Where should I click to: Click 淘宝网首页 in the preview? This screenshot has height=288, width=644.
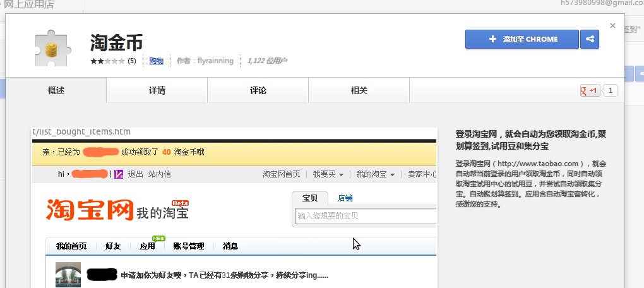click(x=281, y=174)
